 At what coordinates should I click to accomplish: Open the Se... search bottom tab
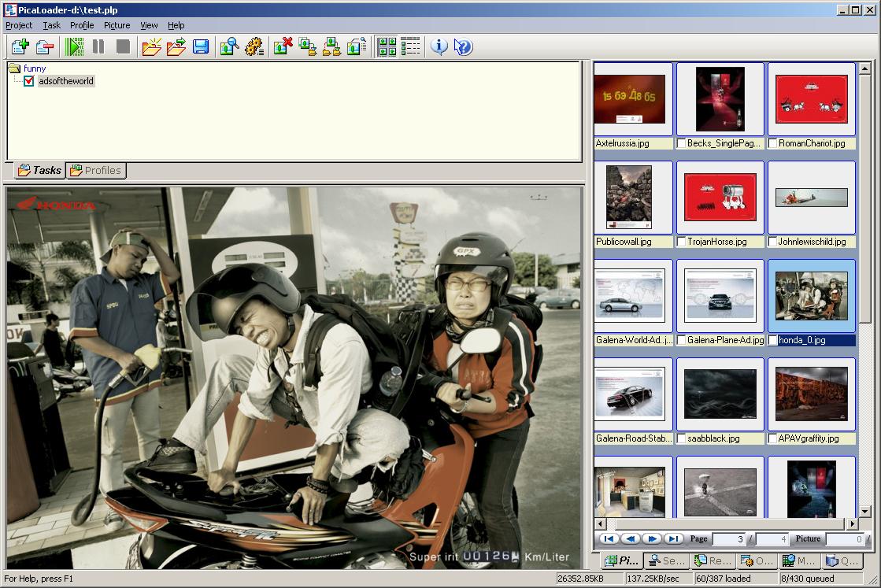(667, 560)
